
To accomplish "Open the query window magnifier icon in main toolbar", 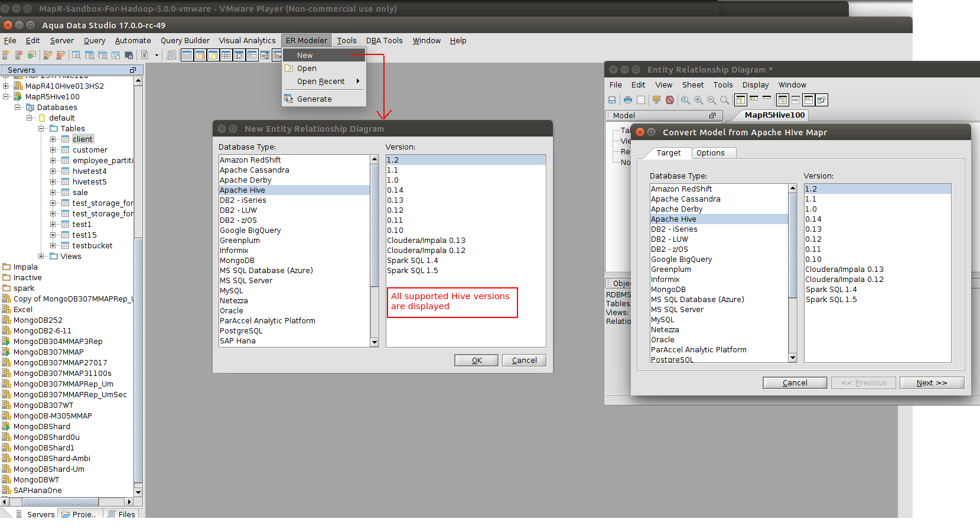I will click(x=76, y=55).
